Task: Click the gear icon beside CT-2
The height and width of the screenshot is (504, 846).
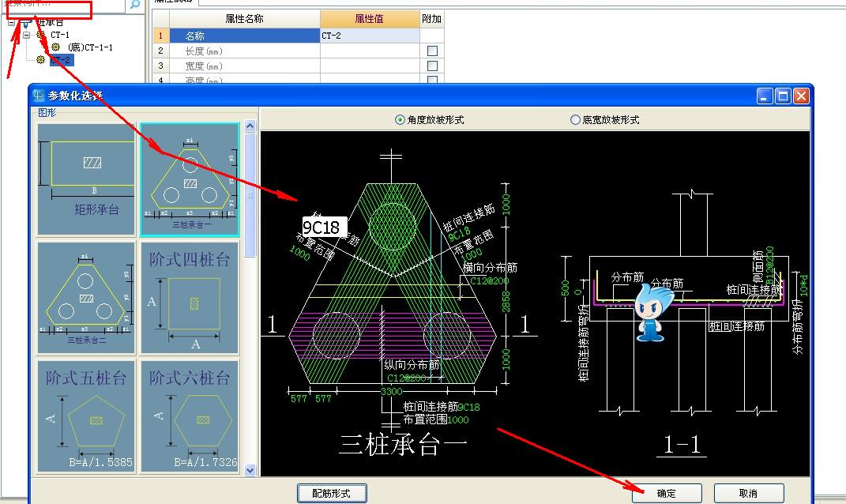Action: pyautogui.click(x=40, y=60)
